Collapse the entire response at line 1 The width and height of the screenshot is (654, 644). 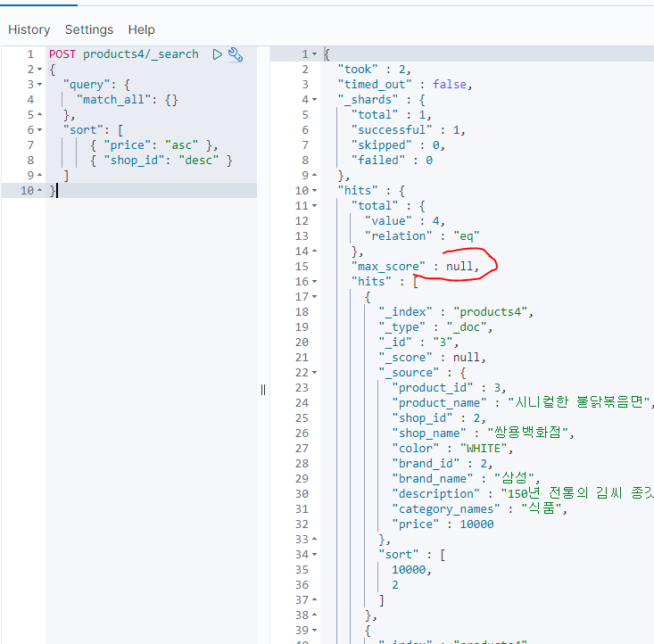[x=314, y=54]
